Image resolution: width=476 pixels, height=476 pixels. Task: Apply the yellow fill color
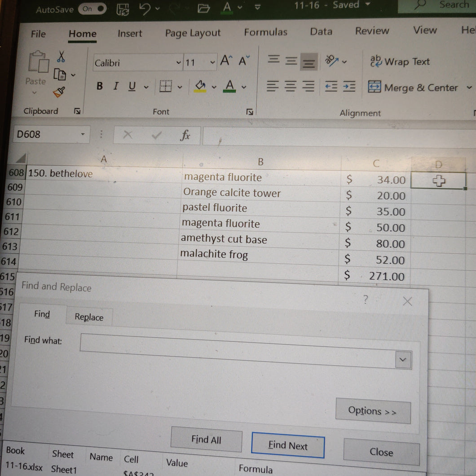pyautogui.click(x=200, y=87)
